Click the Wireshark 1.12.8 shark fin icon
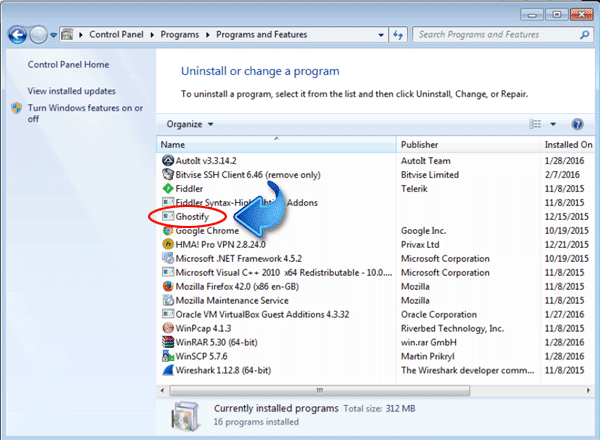The image size is (600, 440). tap(168, 370)
